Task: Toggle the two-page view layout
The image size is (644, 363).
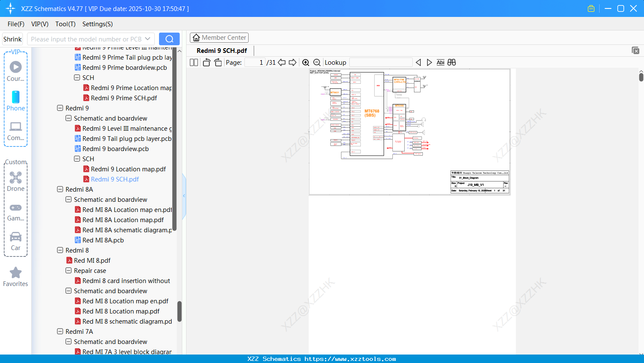Action: tap(194, 63)
